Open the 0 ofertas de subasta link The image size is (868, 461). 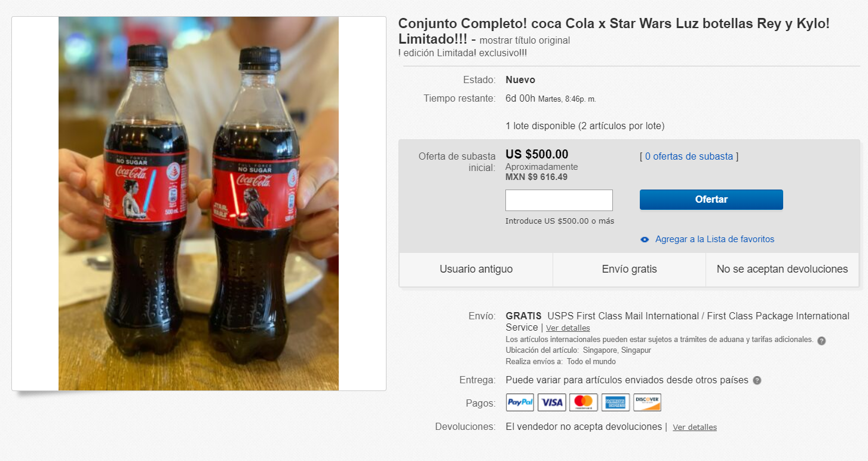click(x=689, y=157)
